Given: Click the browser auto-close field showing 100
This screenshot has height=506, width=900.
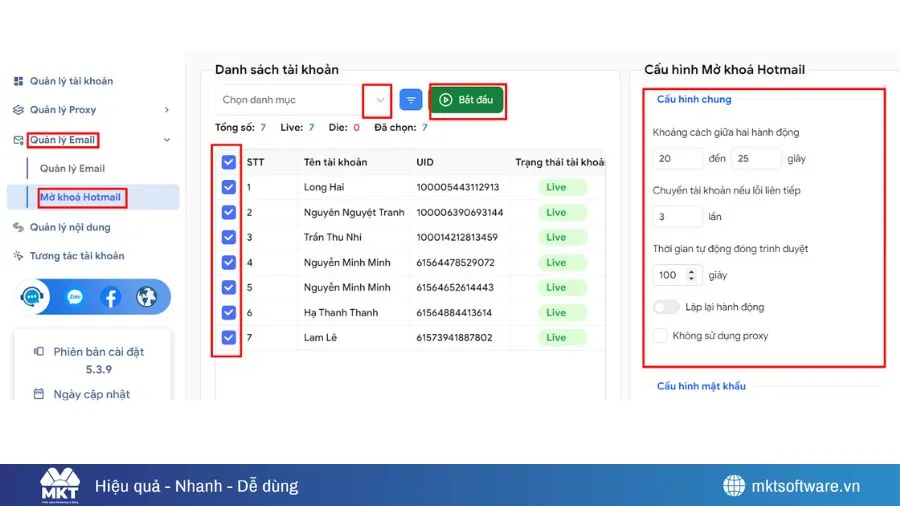Looking at the screenshot, I should pos(677,275).
